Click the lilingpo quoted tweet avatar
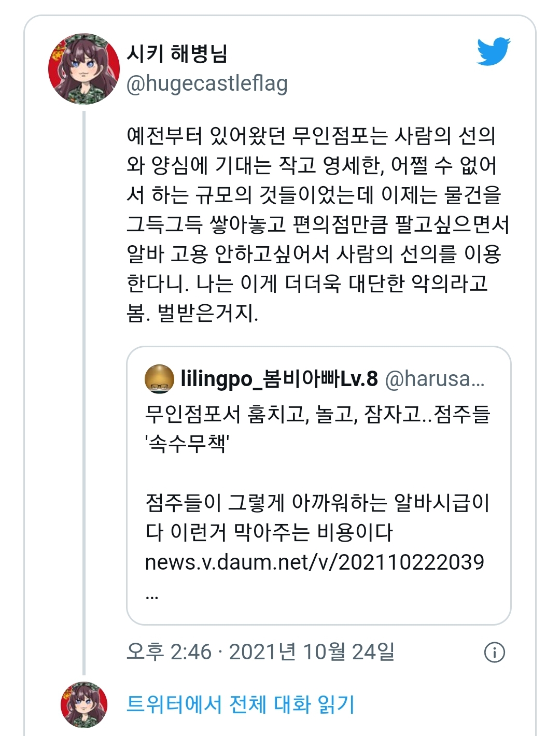 159,379
